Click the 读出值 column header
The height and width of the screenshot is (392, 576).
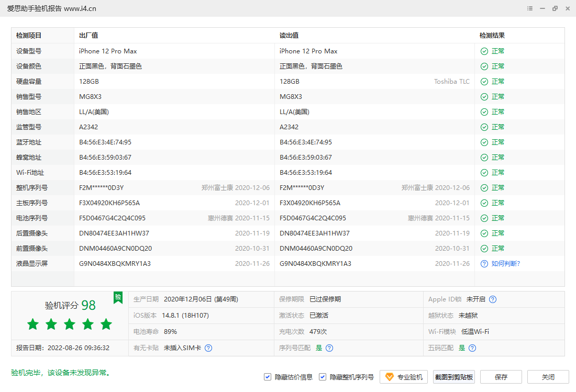[x=289, y=36]
